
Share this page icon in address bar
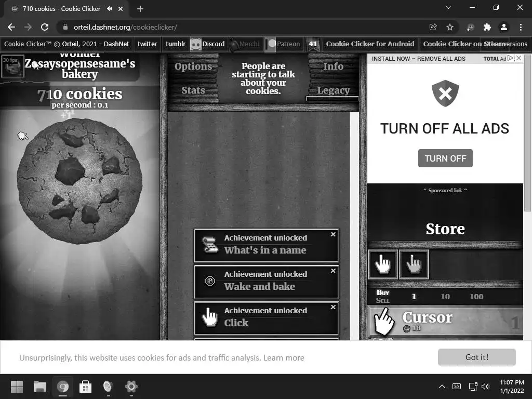click(x=433, y=27)
